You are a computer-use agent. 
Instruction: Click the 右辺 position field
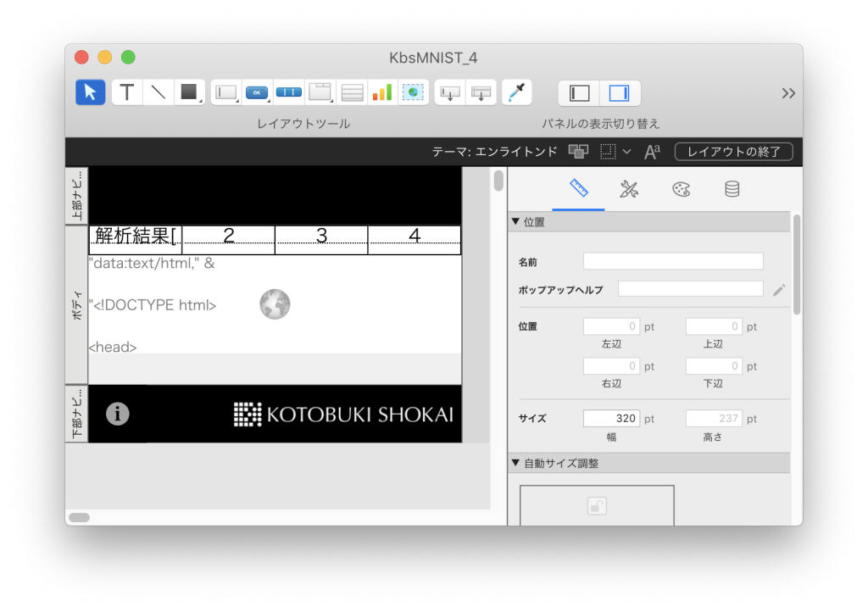pos(611,366)
